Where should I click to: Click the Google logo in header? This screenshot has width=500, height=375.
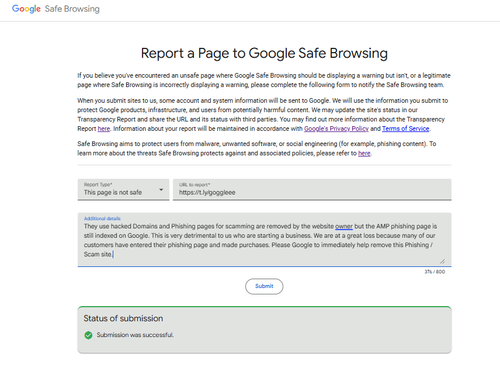click(x=26, y=9)
